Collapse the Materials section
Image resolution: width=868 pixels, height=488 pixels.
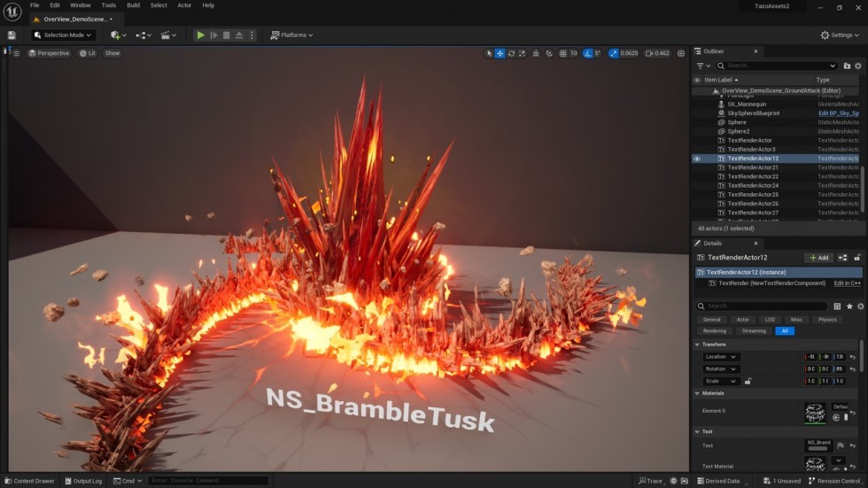[x=698, y=393]
